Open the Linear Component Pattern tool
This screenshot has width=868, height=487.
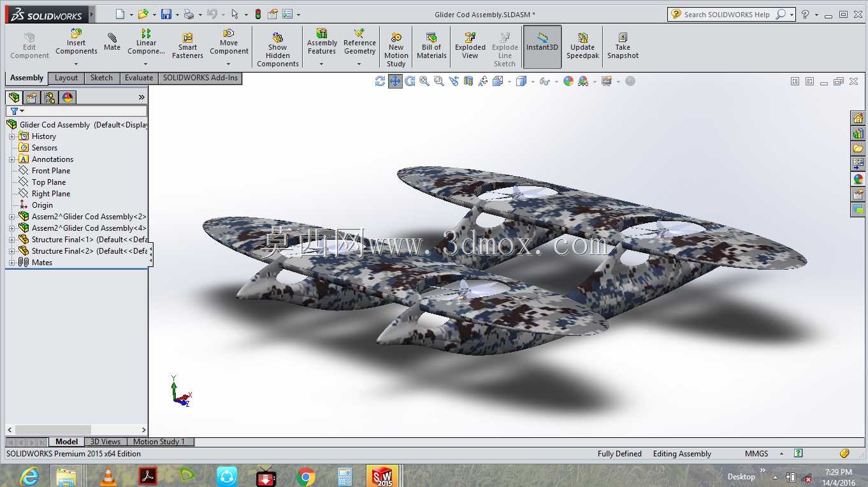pyautogui.click(x=146, y=41)
